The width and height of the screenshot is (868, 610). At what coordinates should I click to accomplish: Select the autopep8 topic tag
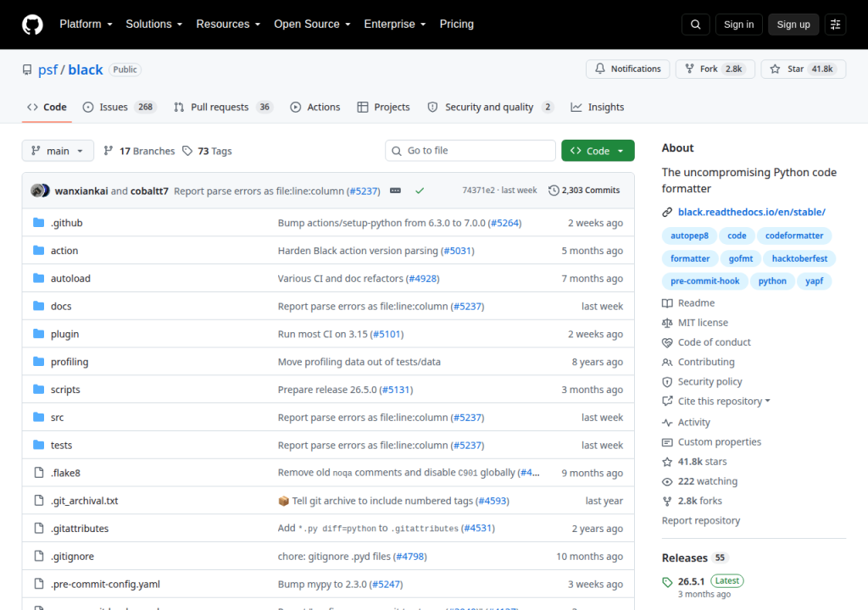pos(689,236)
